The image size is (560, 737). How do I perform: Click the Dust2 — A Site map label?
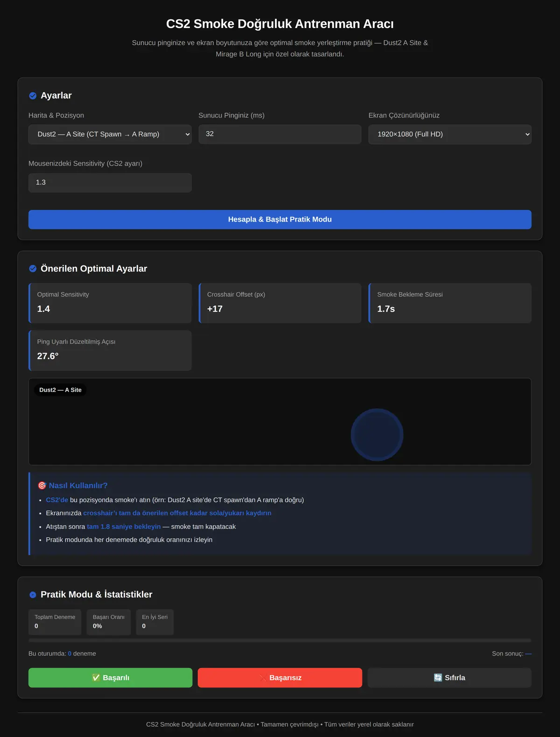[60, 390]
